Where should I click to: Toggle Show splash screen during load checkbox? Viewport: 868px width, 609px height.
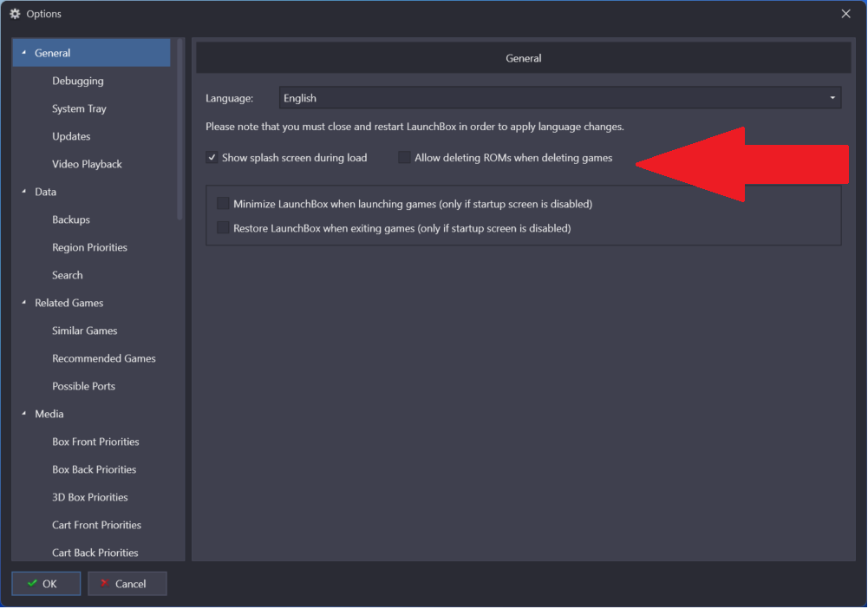[x=212, y=158]
